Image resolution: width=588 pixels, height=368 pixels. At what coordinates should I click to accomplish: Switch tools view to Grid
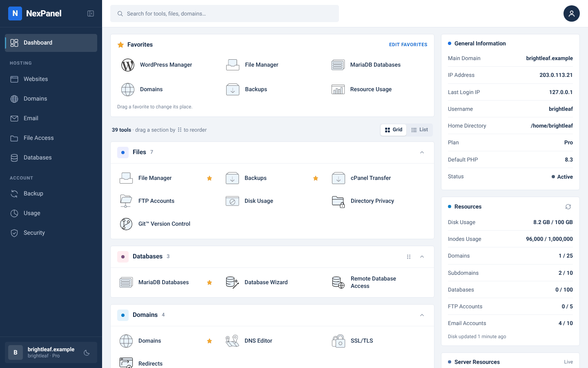pos(394,130)
